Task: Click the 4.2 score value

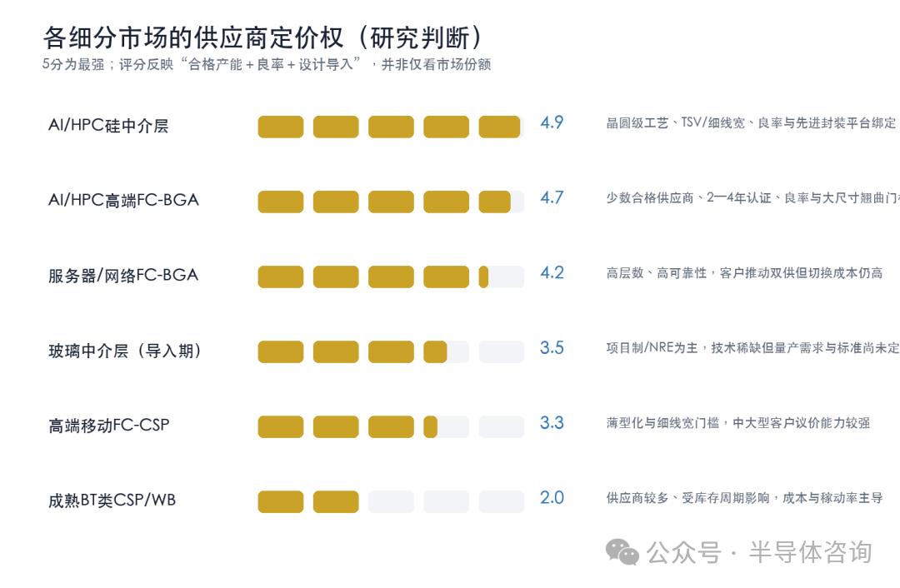Action: [x=552, y=272]
